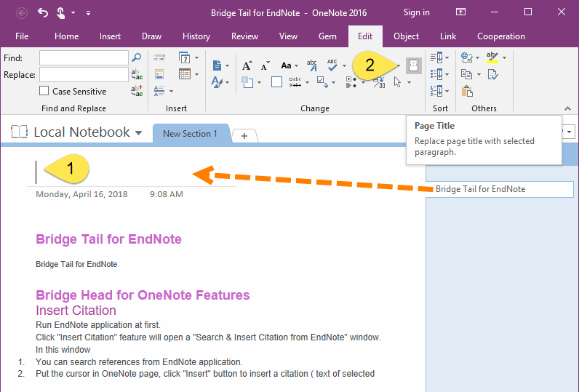Open the Change Case Aa dropdown arrow
The image size is (579, 392).
[x=297, y=65]
